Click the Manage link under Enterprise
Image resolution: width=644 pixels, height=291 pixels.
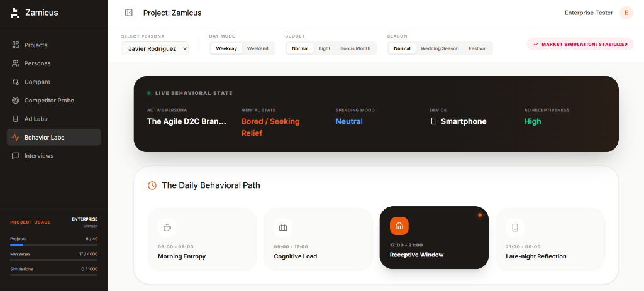pos(91,226)
